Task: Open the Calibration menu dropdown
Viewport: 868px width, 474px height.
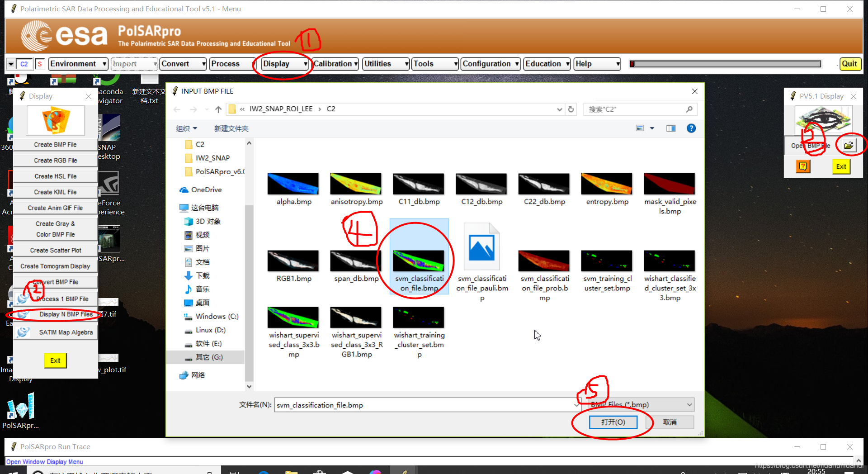Action: (x=335, y=64)
